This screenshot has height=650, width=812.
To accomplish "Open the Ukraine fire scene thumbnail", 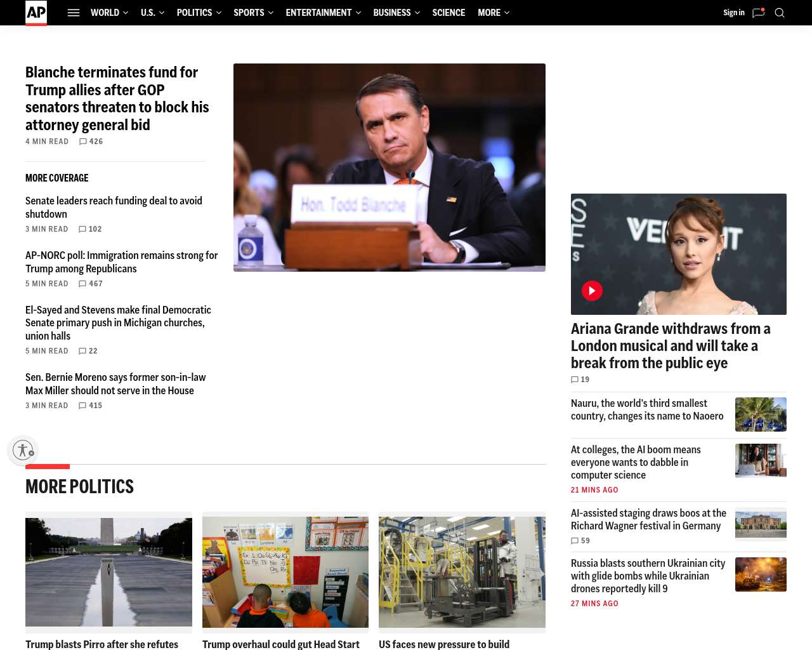I will (x=761, y=574).
